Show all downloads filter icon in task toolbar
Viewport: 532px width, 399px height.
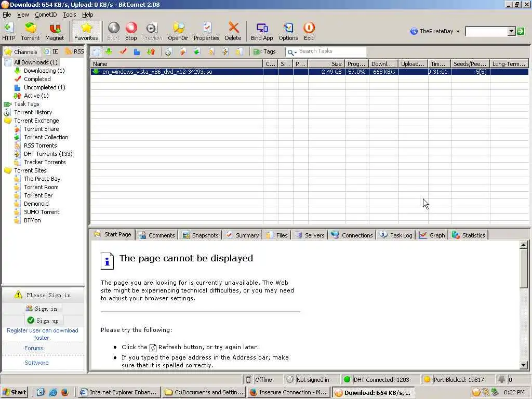click(96, 51)
